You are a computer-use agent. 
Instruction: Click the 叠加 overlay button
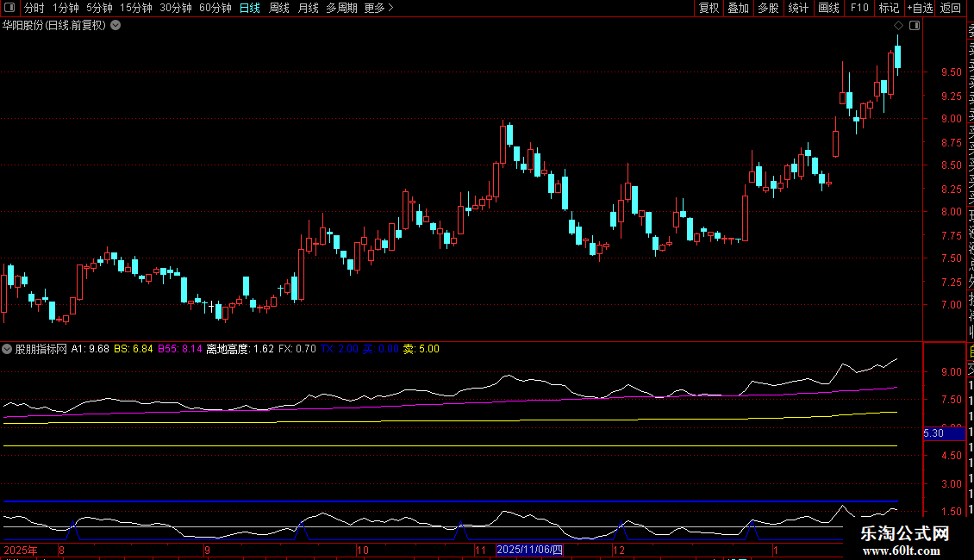[738, 8]
